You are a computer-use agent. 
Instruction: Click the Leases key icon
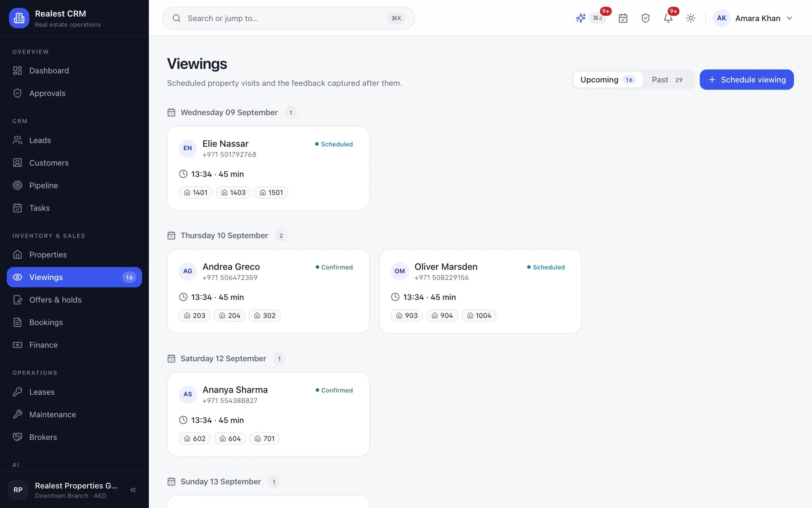(17, 392)
